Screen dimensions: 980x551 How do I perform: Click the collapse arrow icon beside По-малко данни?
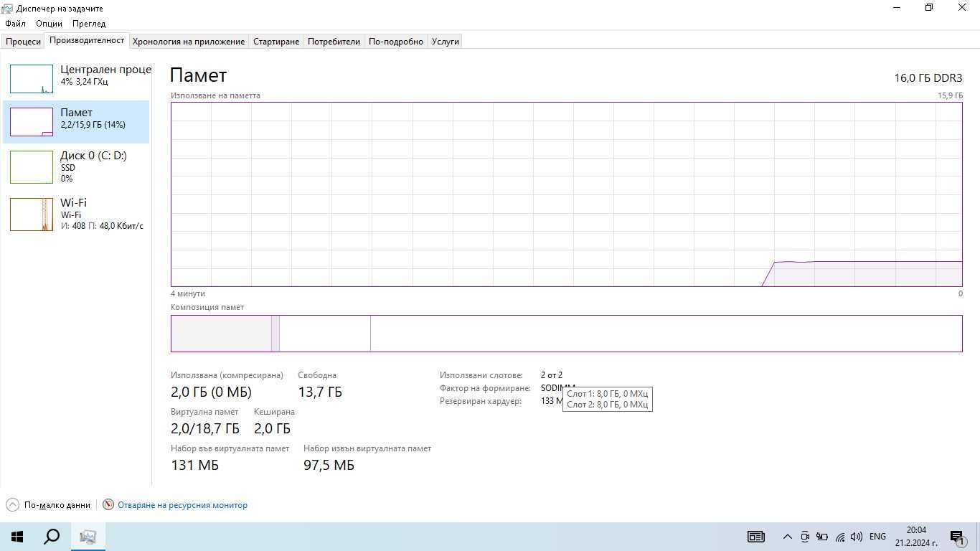point(12,504)
